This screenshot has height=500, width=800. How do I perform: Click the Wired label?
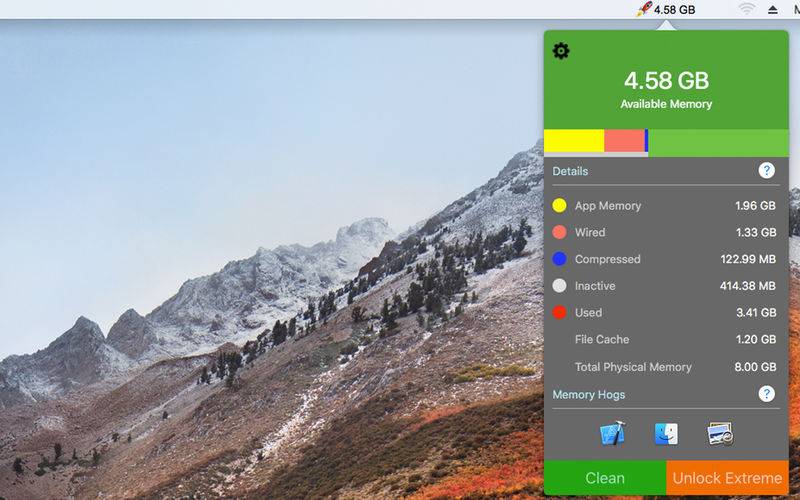coord(590,232)
